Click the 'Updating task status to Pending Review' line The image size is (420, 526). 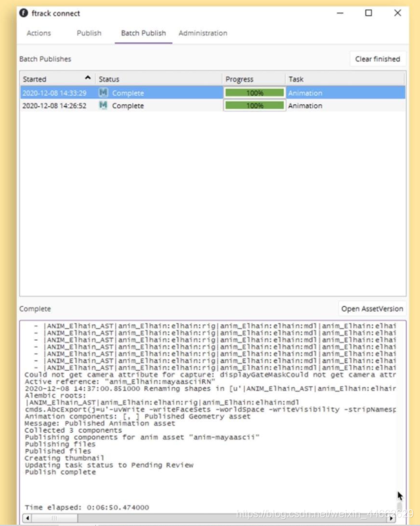pyautogui.click(x=109, y=465)
